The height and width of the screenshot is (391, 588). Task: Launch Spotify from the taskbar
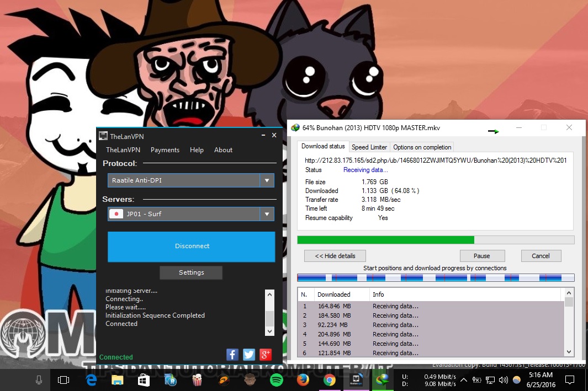pos(277,380)
